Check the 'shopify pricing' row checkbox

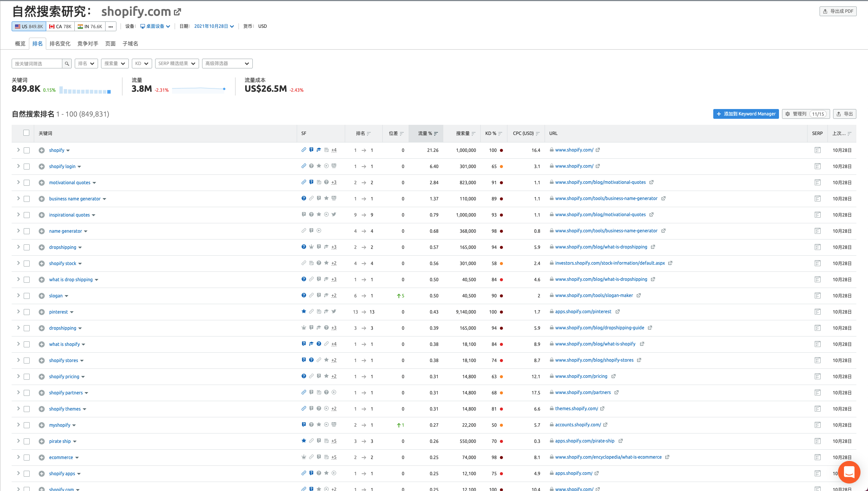27,377
